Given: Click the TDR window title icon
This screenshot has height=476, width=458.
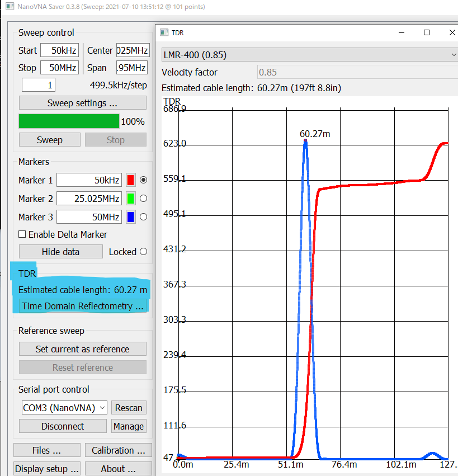Looking at the screenshot, I should (164, 32).
